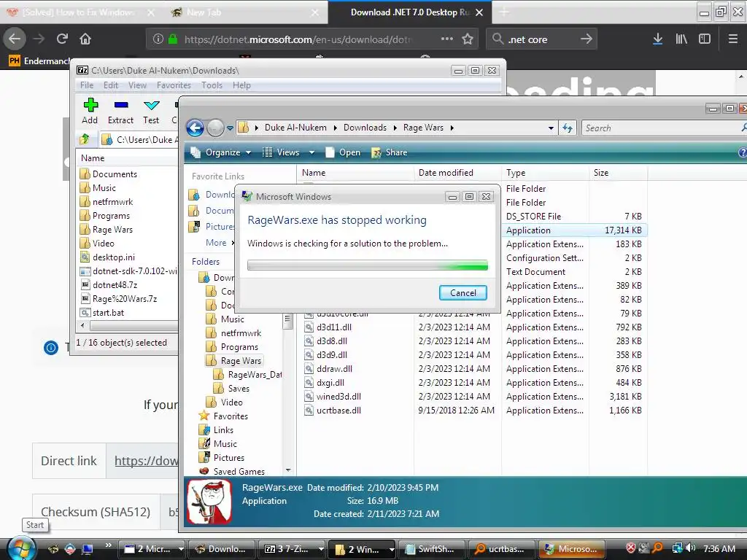Open Firefox library icon
This screenshot has height=560, width=747.
(681, 39)
